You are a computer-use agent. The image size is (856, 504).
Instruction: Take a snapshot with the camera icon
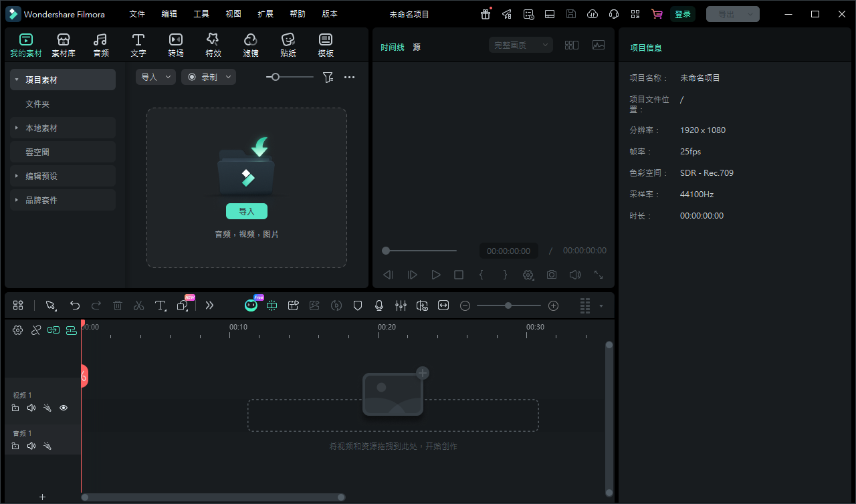(551, 275)
